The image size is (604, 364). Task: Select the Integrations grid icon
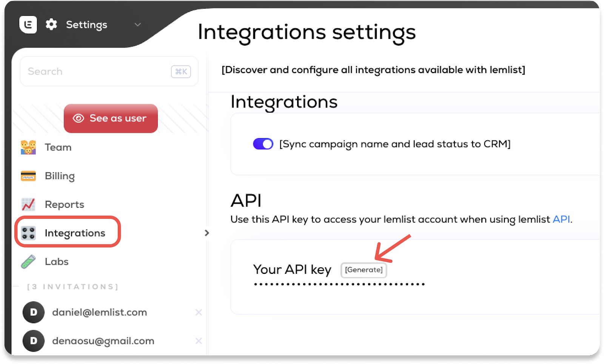click(28, 233)
